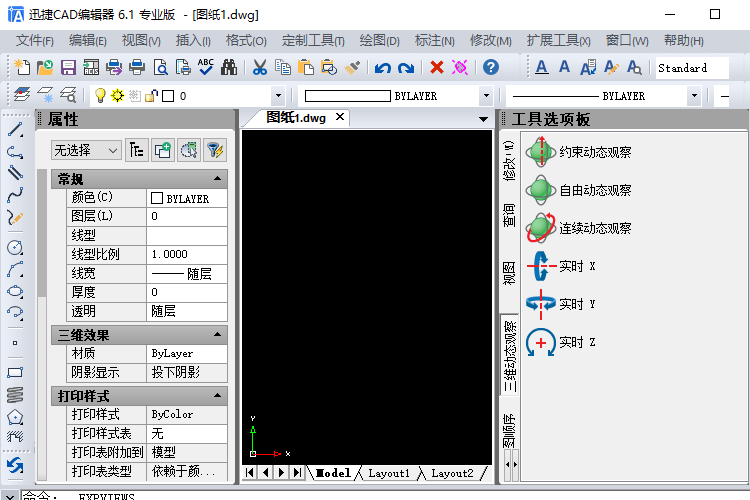Click the filter funnel icon in Properties
The image size is (750, 500).
tap(215, 151)
